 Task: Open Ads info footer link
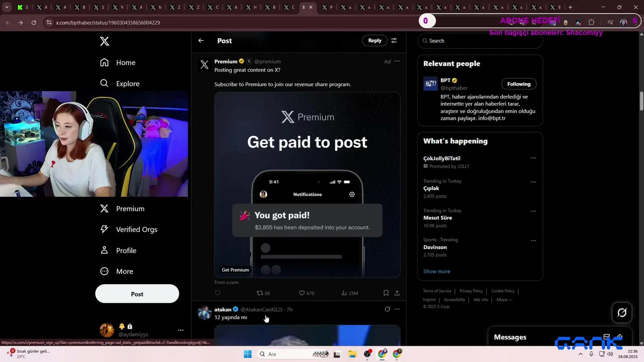pyautogui.click(x=481, y=300)
